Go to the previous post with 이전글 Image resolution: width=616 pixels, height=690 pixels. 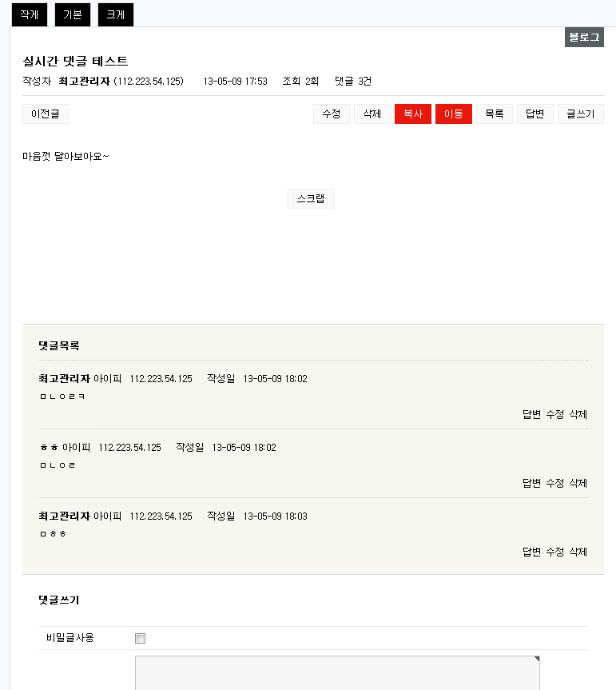(46, 114)
